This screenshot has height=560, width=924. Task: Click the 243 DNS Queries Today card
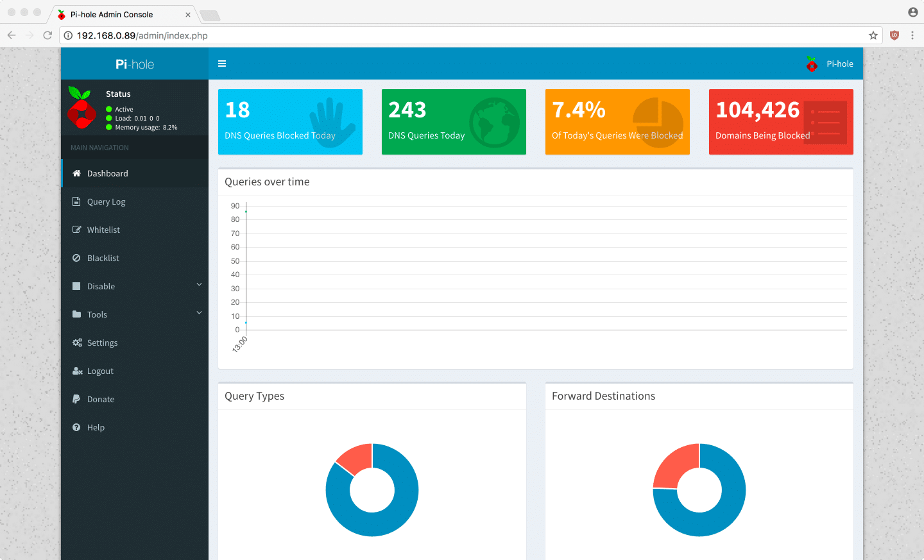(454, 122)
